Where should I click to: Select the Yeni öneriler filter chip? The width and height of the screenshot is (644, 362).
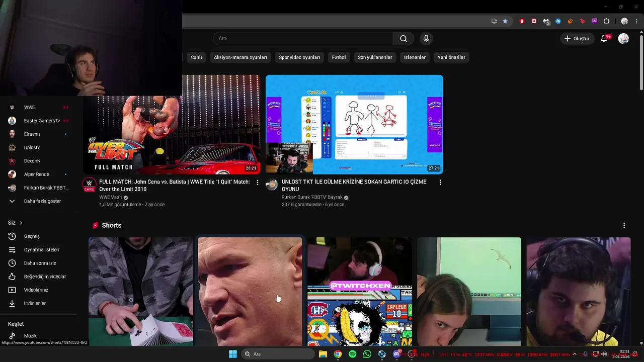click(x=451, y=57)
